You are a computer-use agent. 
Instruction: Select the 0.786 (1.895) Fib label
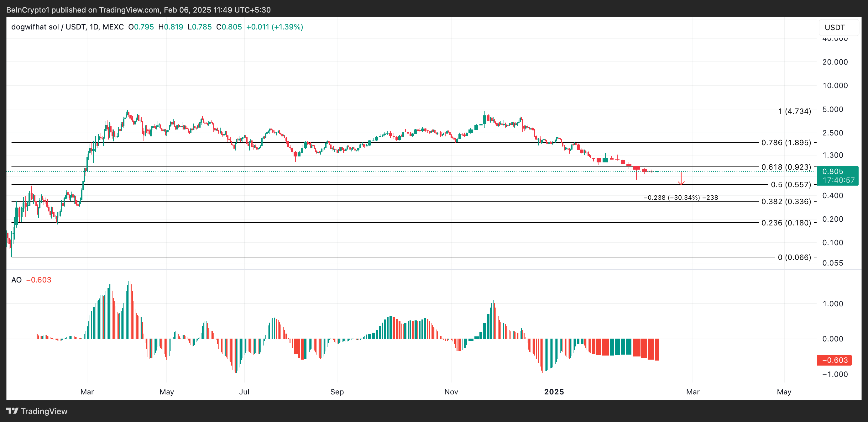coord(786,143)
